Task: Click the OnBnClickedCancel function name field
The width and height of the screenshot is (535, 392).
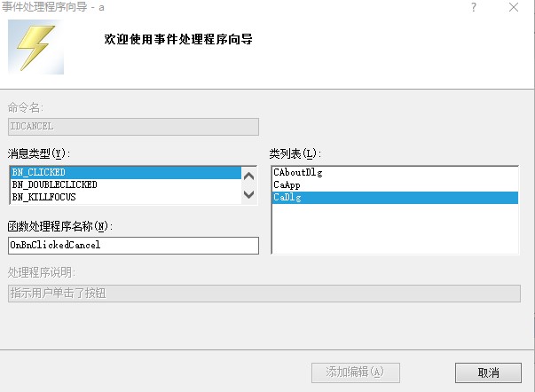Action: (x=133, y=245)
